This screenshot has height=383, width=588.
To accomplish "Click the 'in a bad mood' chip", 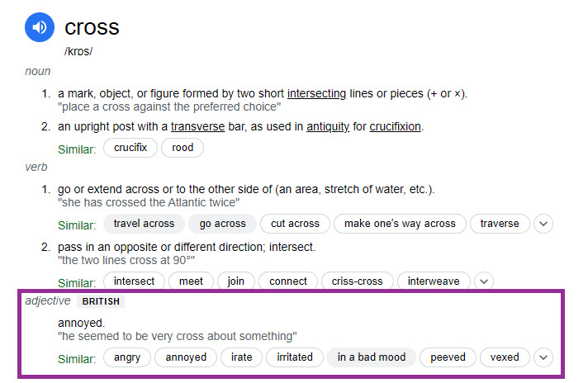I will click(x=371, y=357).
